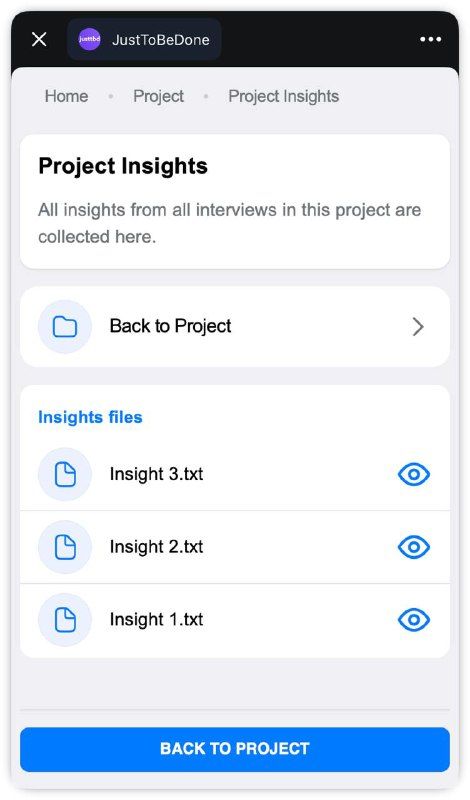This screenshot has width=470, height=800.
Task: Click the file icon for Insight 1.txt
Action: (65, 619)
